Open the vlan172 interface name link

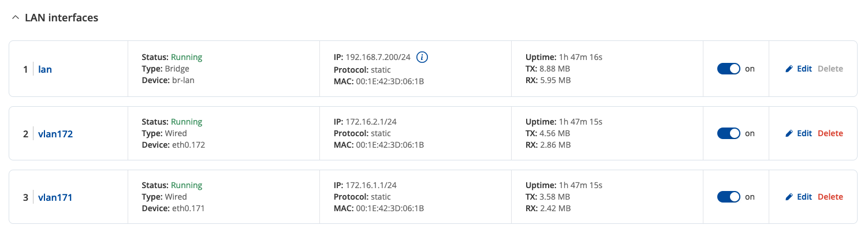(55, 134)
